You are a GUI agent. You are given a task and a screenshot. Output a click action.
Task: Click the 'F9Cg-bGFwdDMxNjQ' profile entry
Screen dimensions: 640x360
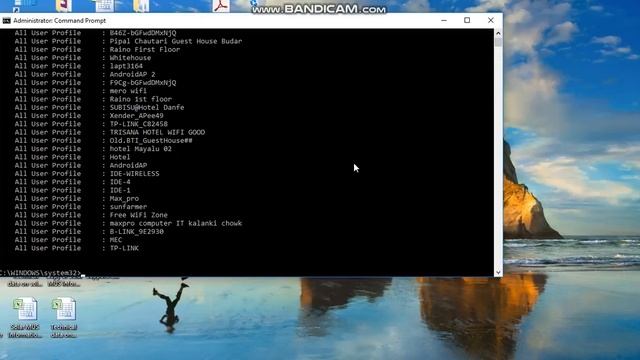point(143,82)
